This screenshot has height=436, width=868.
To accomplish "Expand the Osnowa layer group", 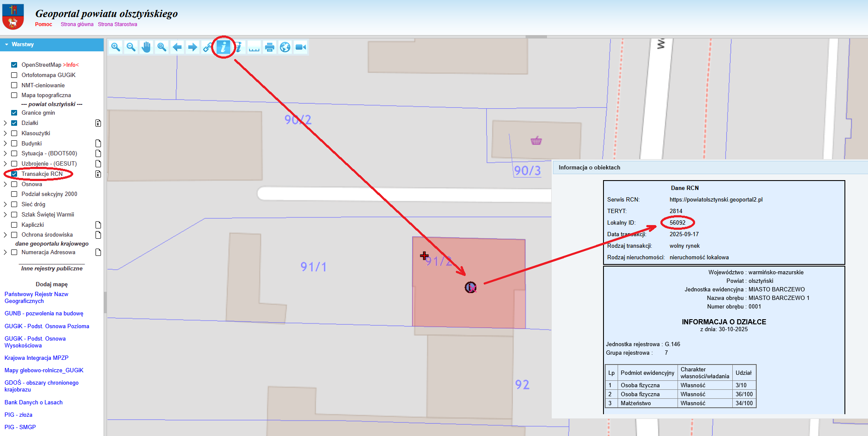I will (5, 184).
